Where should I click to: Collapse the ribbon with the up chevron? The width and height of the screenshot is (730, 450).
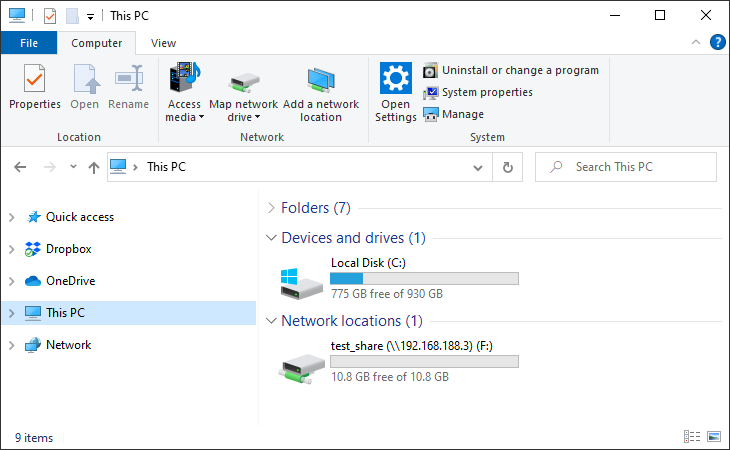point(696,42)
